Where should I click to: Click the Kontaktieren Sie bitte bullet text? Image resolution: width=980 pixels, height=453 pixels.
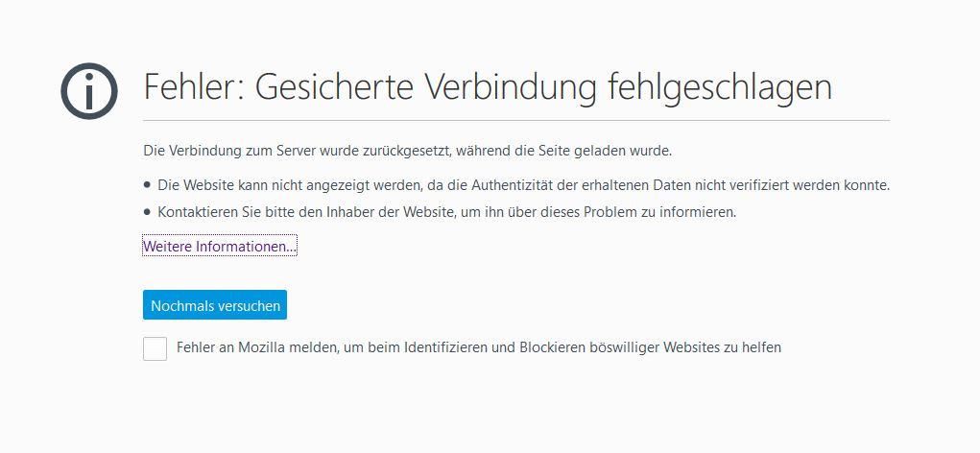[446, 211]
